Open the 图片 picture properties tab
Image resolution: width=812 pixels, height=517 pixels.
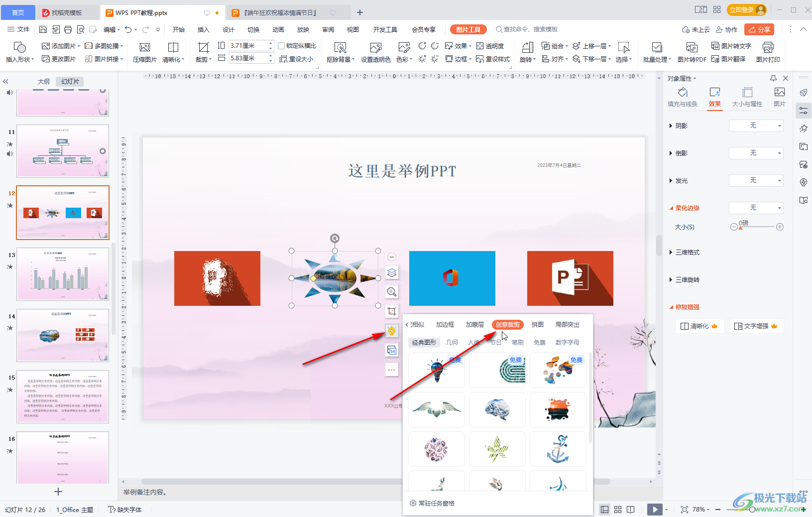pos(780,97)
